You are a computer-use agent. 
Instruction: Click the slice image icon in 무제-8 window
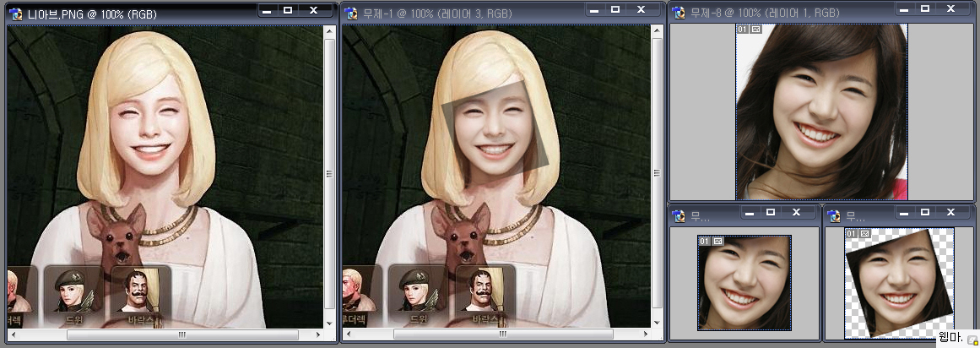[x=755, y=29]
